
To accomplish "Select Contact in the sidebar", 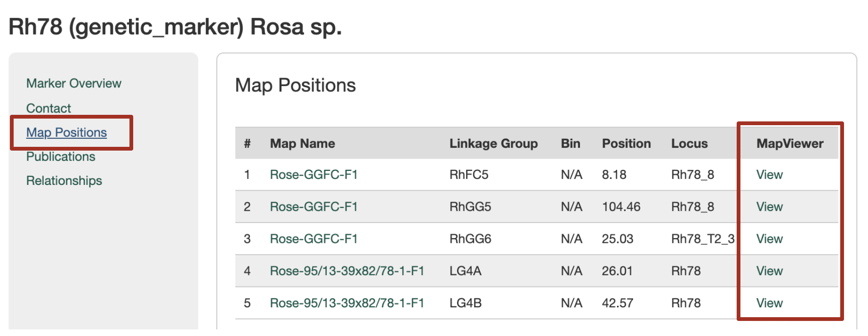I will [x=48, y=108].
